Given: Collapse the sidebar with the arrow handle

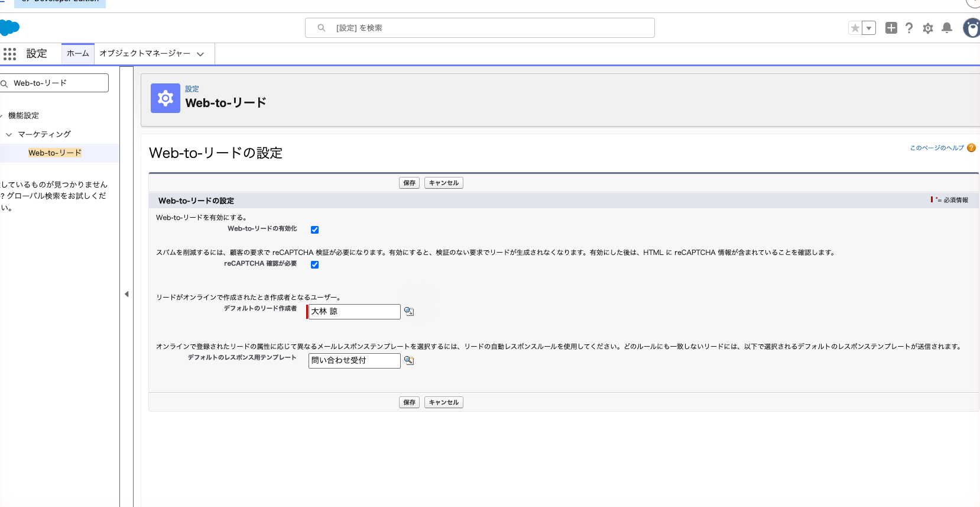Looking at the screenshot, I should coord(126,294).
